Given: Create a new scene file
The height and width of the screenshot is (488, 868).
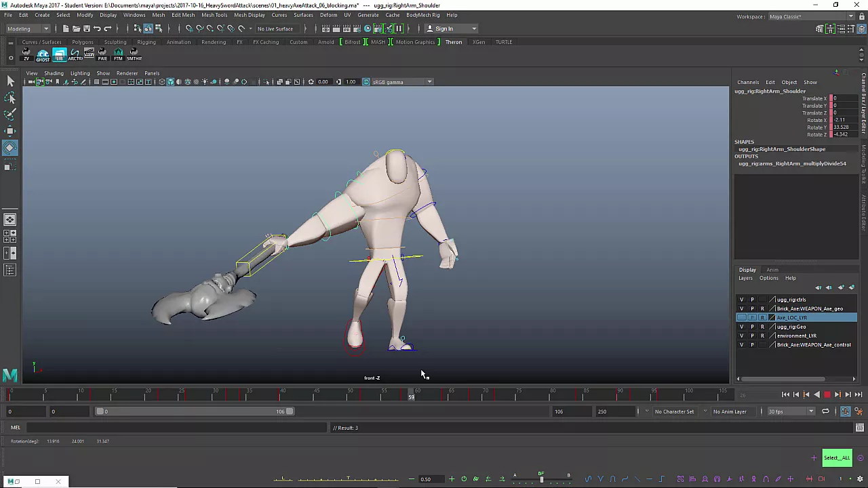Looking at the screenshot, I should (66, 28).
